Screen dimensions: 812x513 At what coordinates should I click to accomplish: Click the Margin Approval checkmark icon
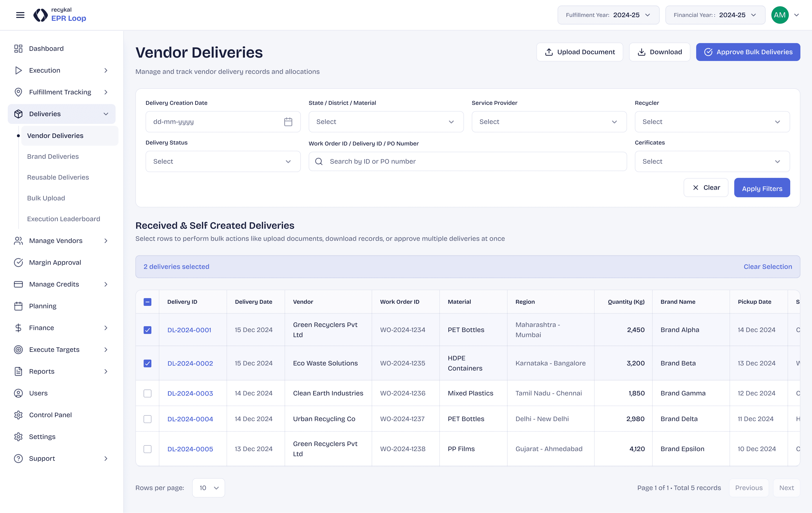pos(18,263)
